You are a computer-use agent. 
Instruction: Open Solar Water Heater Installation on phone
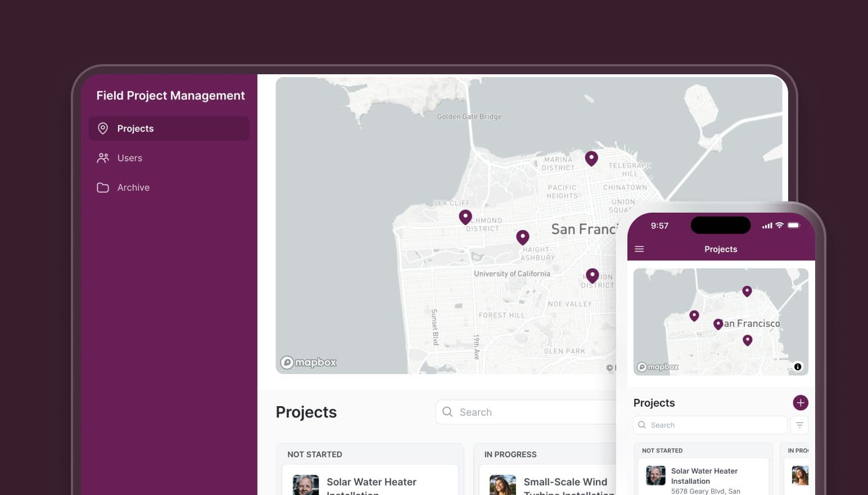tap(704, 476)
